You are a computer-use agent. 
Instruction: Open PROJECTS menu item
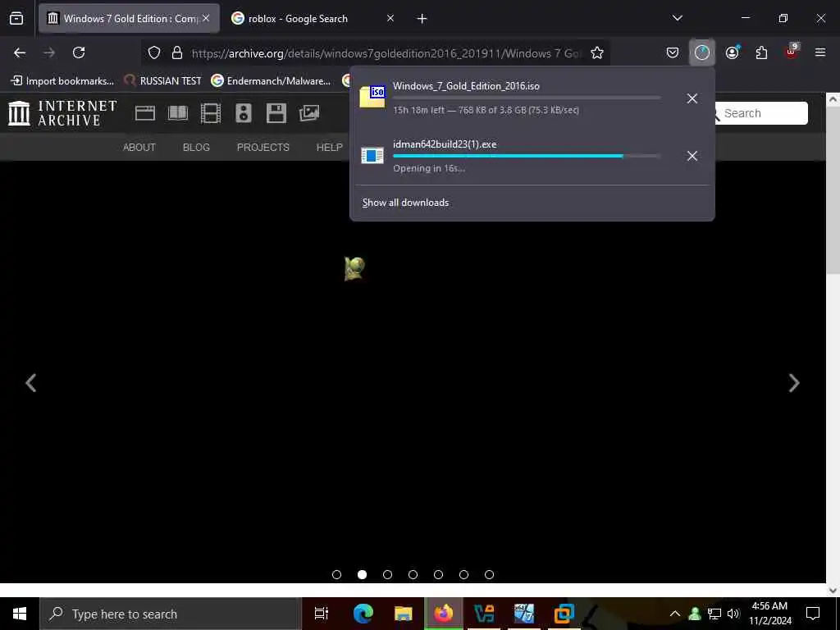[x=263, y=148]
